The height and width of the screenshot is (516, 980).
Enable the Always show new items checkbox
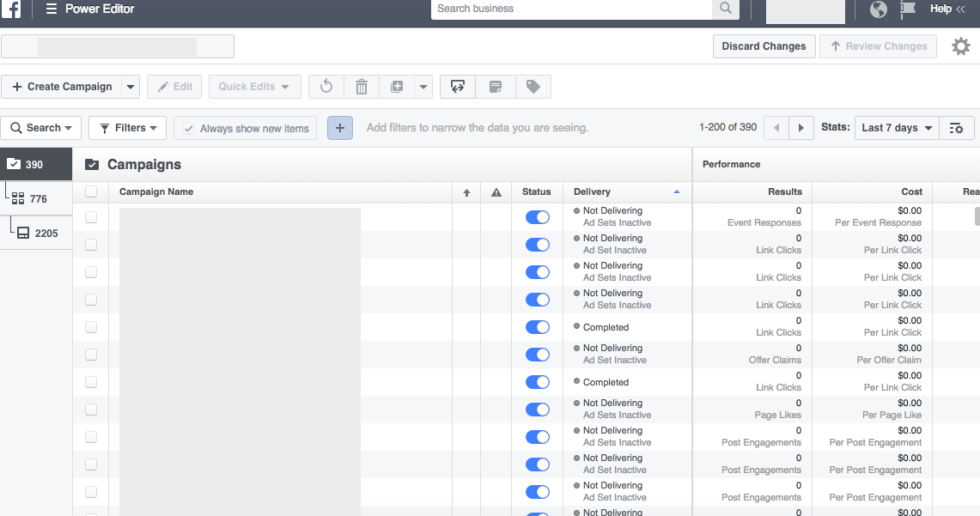pos(191,127)
